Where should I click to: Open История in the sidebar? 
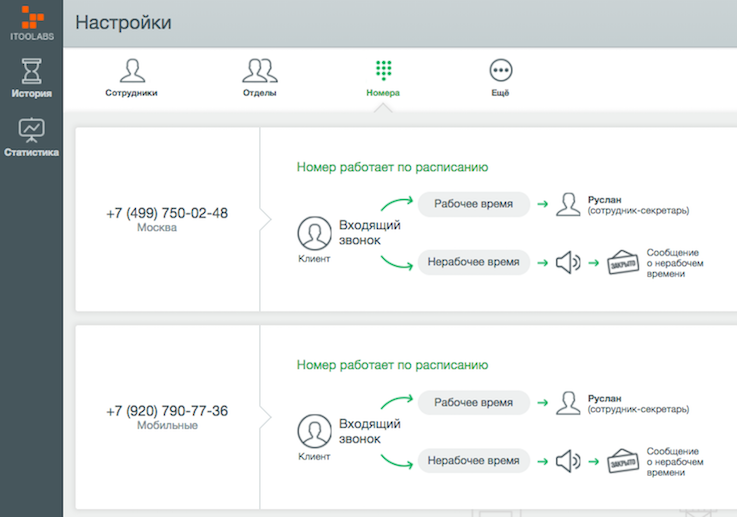tap(32, 78)
